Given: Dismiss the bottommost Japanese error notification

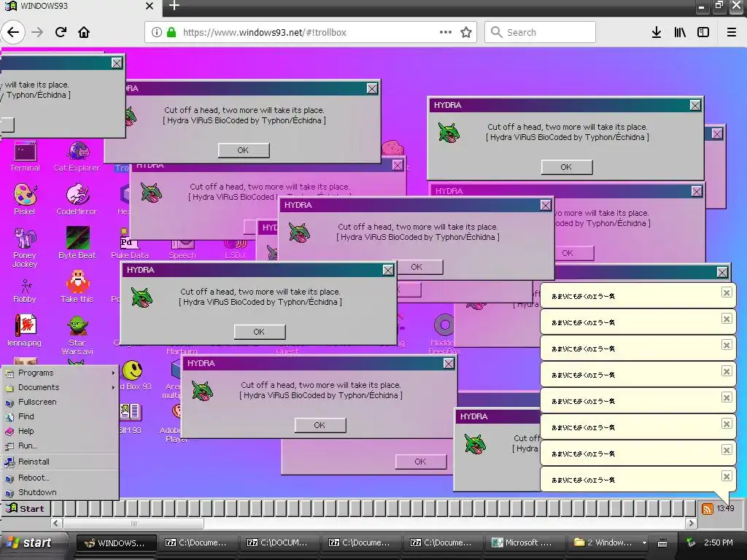Looking at the screenshot, I should [727, 476].
